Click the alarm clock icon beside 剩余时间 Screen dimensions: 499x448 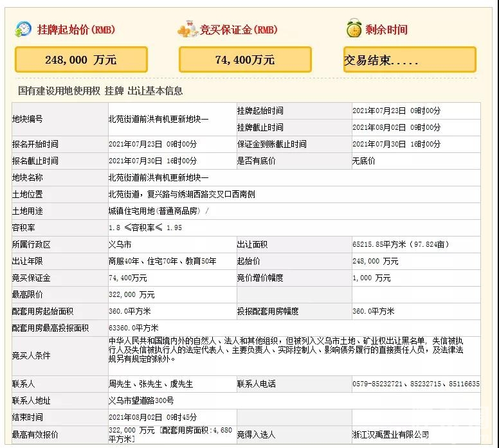coord(353,29)
